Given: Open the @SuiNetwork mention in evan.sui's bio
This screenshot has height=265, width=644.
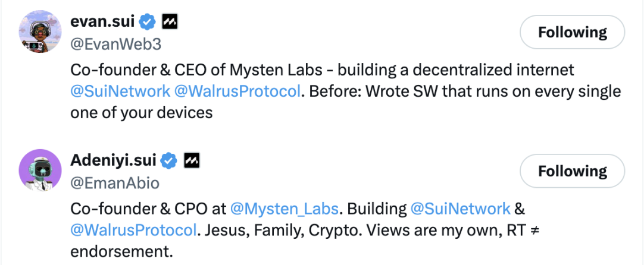Looking at the screenshot, I should coord(120,92).
